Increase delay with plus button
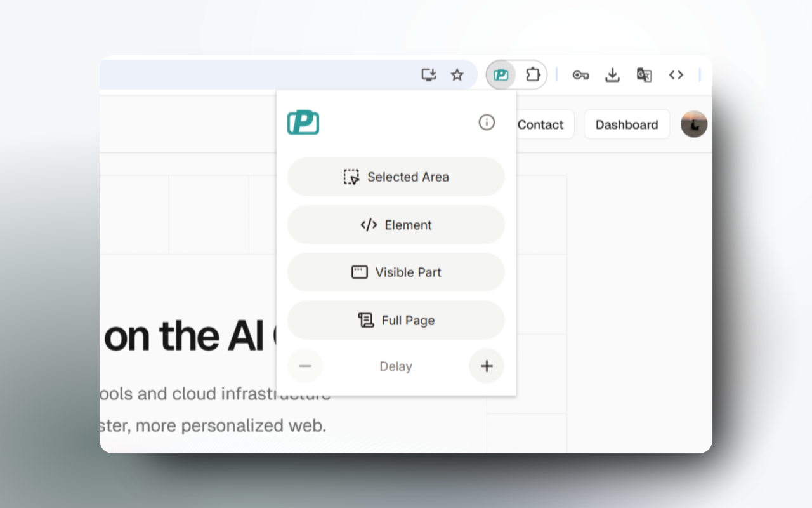 pos(487,366)
